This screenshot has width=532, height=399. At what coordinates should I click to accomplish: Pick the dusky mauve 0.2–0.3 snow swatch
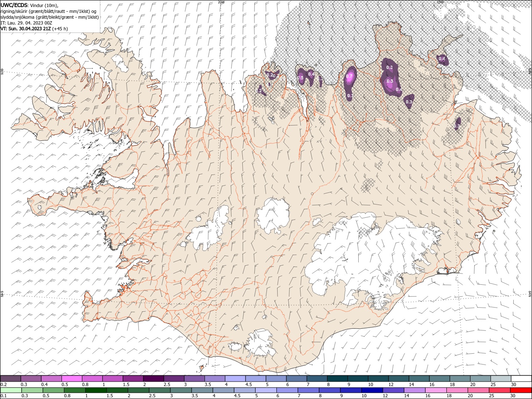point(10,379)
